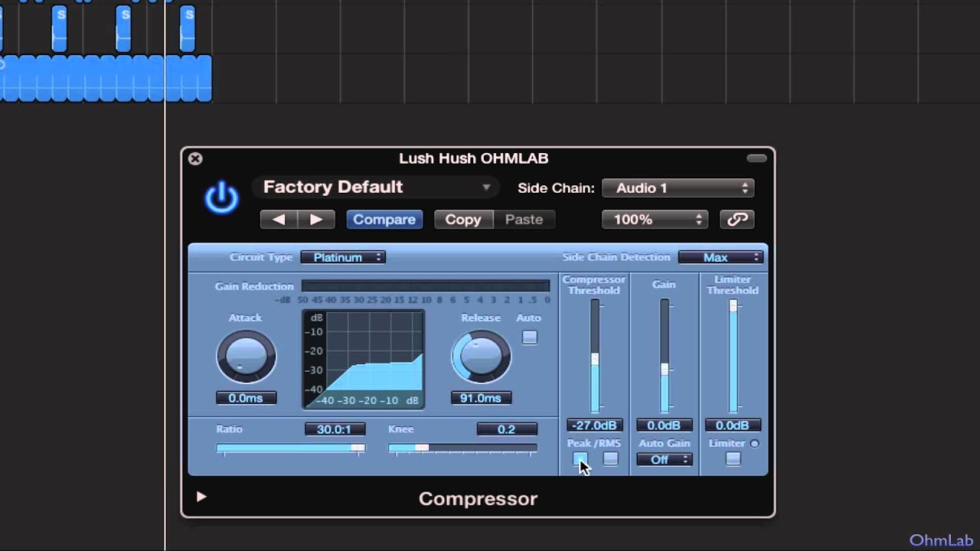Click the Attack 0.0ms value field

pos(246,398)
